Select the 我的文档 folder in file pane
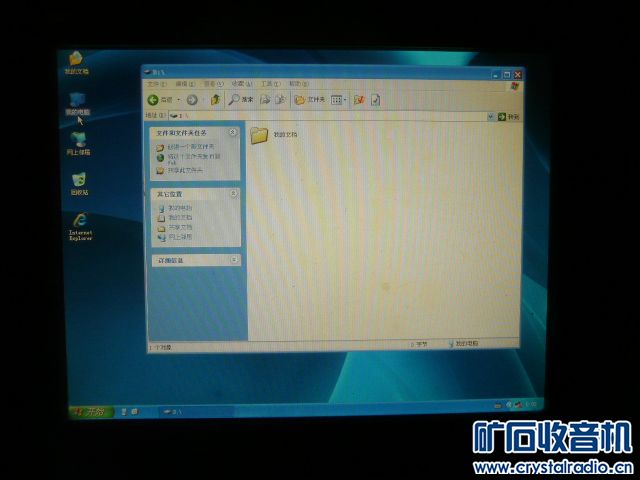Screen dimensions: 640x480 (274, 135)
